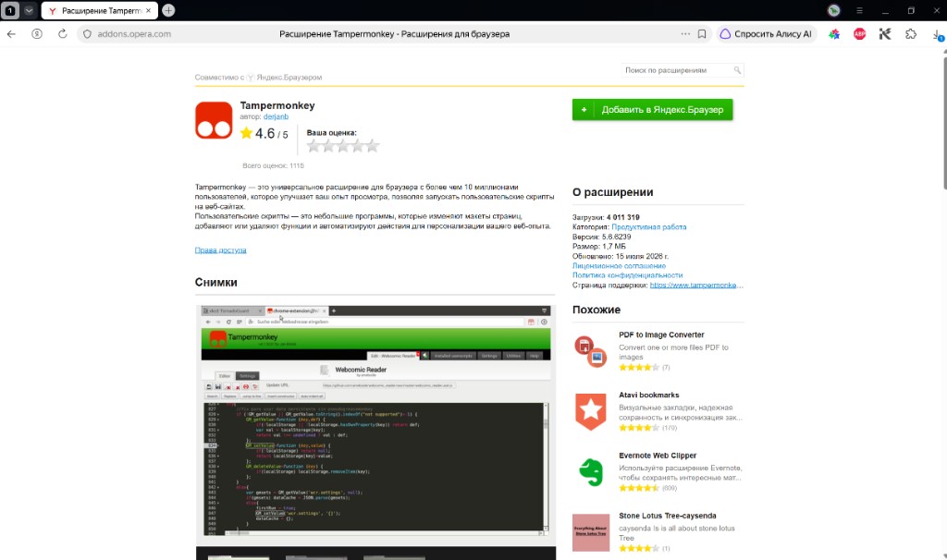
Task: Close the Tampermonkey extension tab
Action: (x=149, y=10)
